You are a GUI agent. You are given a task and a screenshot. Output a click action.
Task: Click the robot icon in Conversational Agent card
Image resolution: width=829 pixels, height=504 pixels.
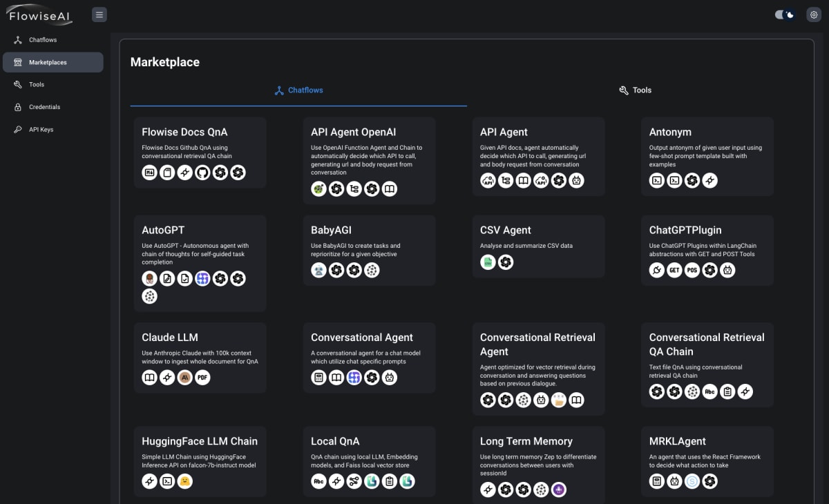coord(390,378)
